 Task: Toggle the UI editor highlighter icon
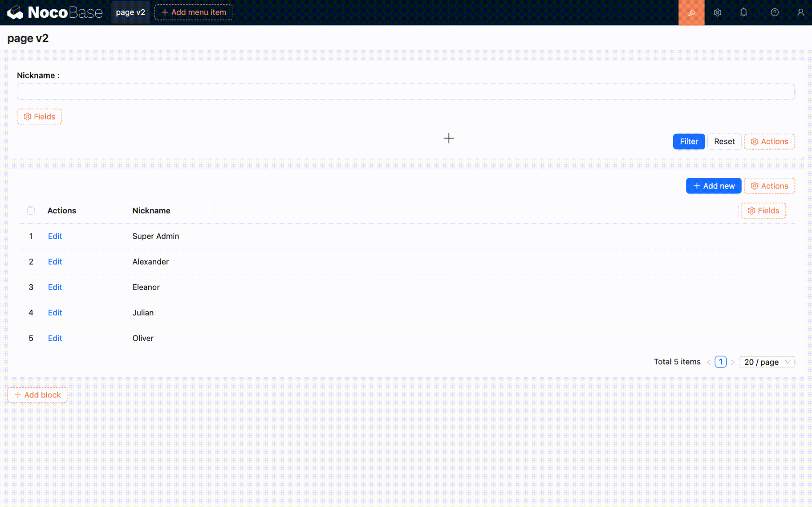(x=691, y=12)
